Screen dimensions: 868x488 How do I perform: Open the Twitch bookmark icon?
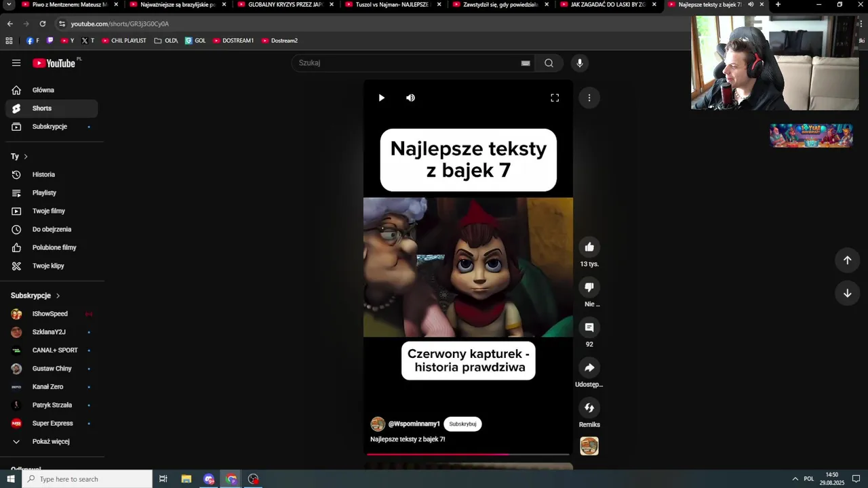pos(50,41)
